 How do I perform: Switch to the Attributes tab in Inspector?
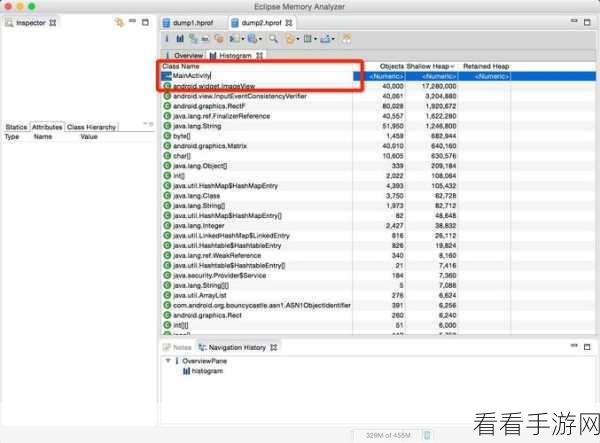[x=47, y=127]
